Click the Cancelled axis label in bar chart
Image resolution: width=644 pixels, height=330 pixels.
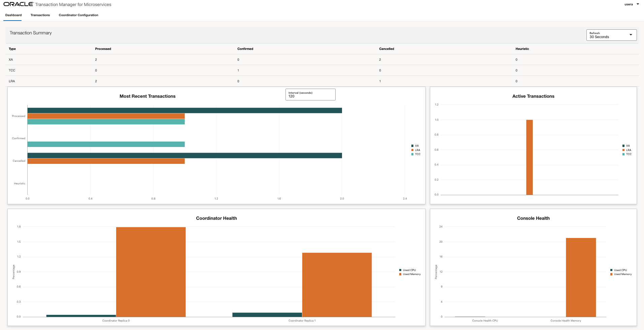[x=19, y=161]
